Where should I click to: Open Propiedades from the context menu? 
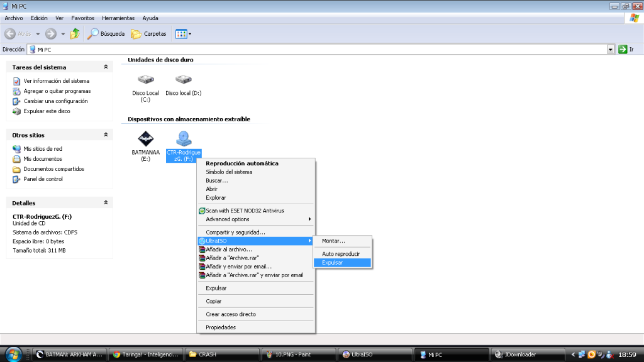coord(255,327)
